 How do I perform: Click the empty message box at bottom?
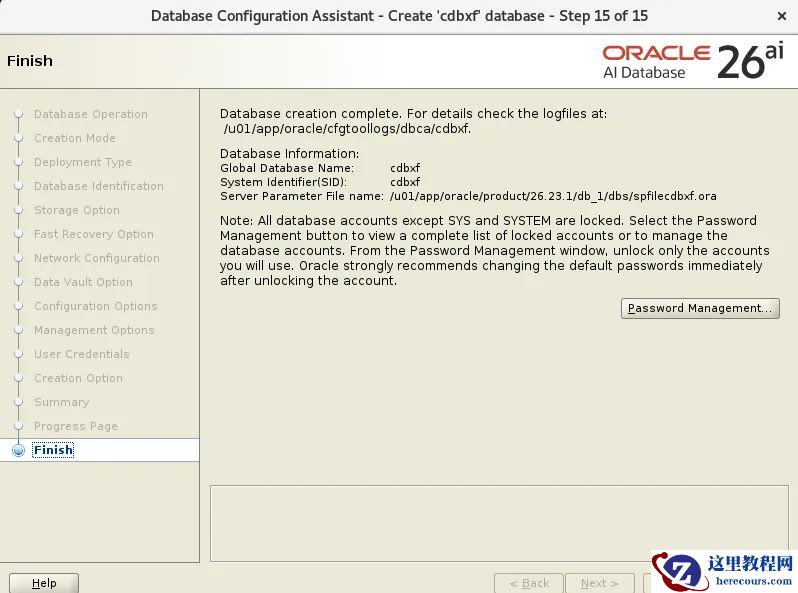[x=499, y=523]
